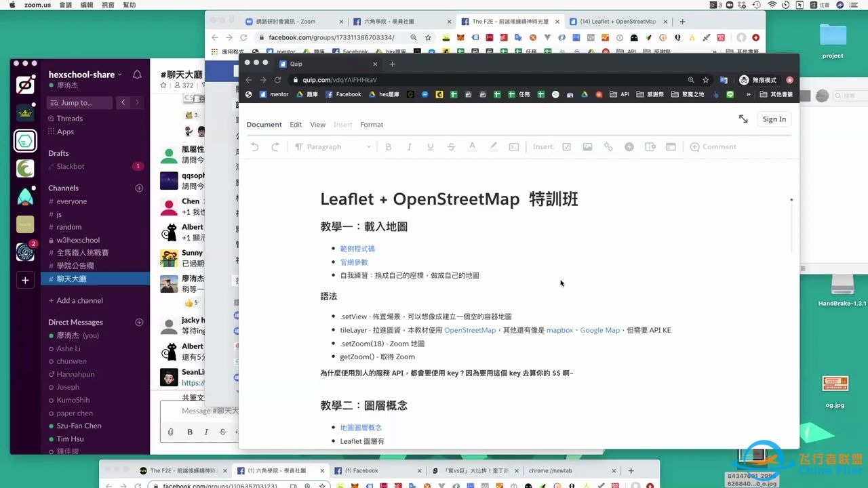Open Apps in Slack sidebar
The height and width of the screenshot is (488, 868).
(66, 131)
